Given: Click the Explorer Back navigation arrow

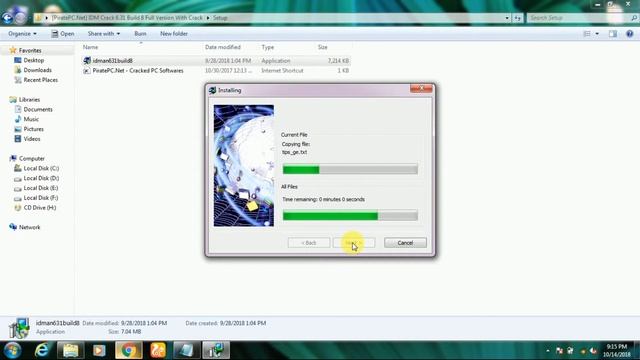Looking at the screenshot, I should (x=8, y=18).
